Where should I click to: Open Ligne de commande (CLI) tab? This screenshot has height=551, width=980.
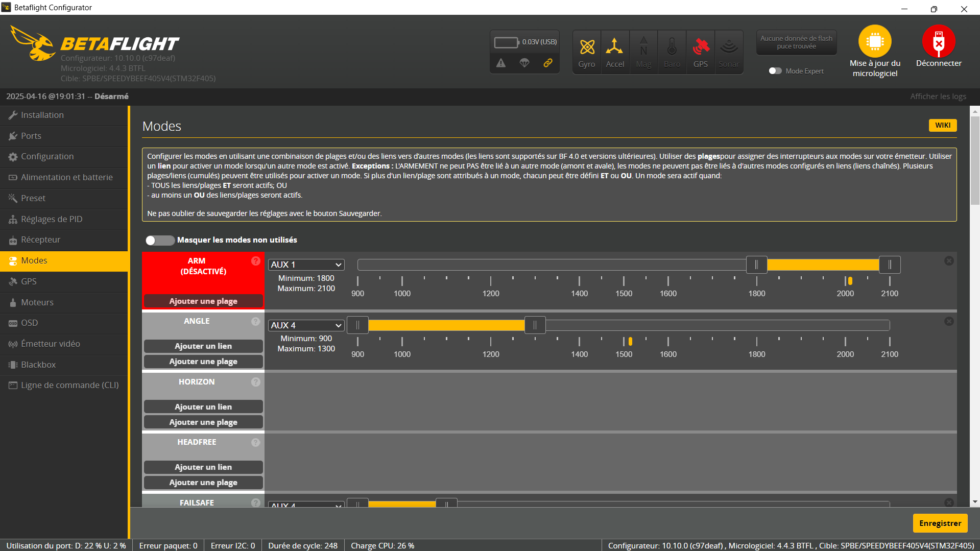[x=69, y=385]
